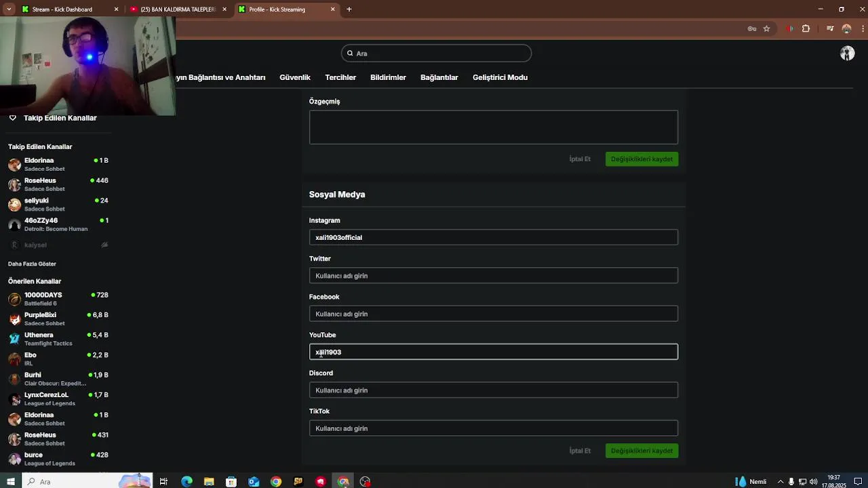
Task: Open 1000ODAYS Battlefield 6 channel
Action: tap(58, 299)
